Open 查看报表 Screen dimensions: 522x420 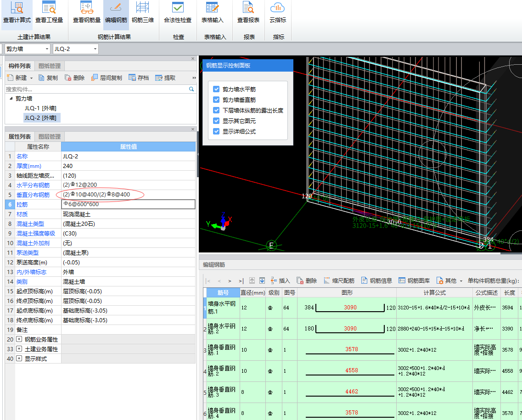[x=248, y=13]
